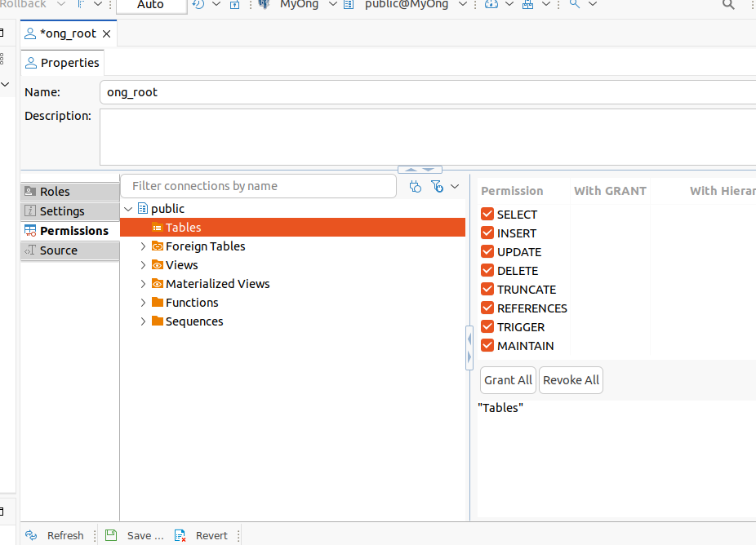Click the Filter connections by name field
The height and width of the screenshot is (545, 756).
[257, 186]
